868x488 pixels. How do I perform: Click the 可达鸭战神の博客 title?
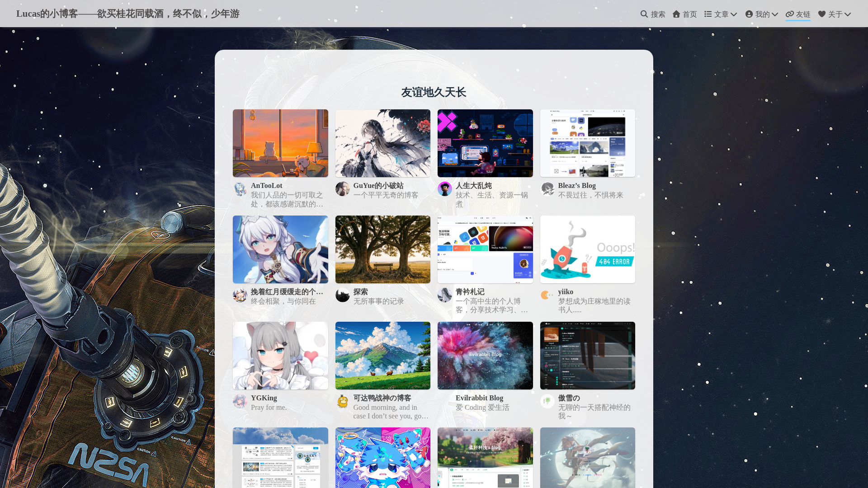382,398
